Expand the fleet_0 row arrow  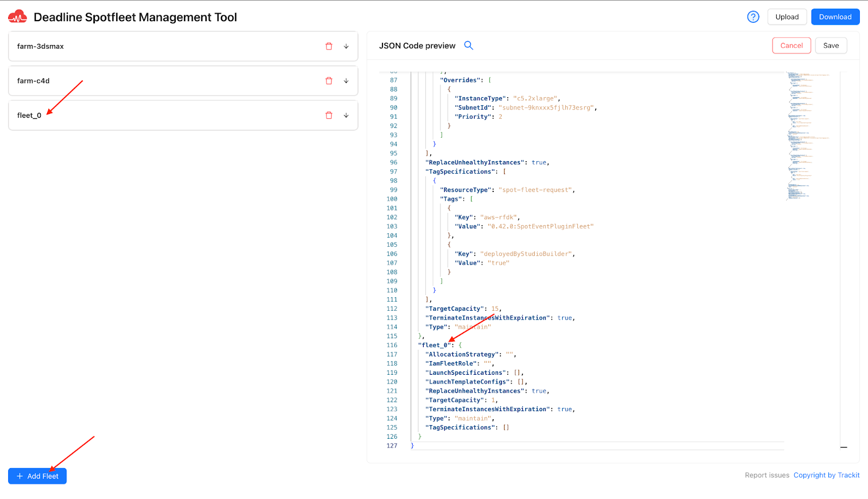coord(346,116)
